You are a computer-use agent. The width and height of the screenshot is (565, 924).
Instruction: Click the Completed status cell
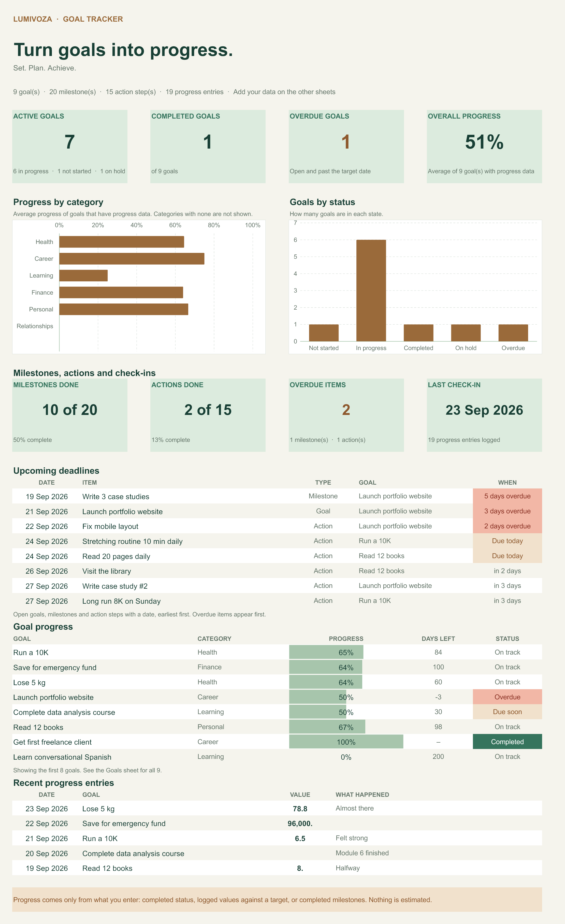(507, 741)
